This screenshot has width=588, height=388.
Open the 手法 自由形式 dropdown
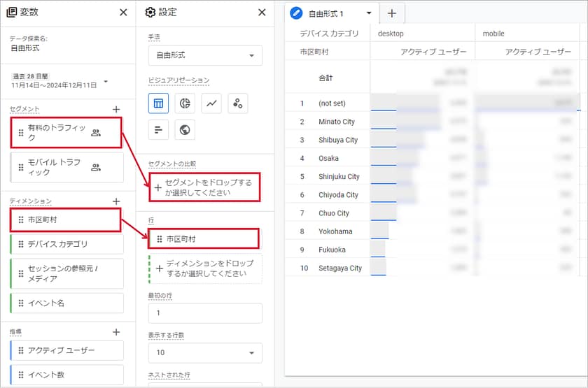click(x=205, y=55)
